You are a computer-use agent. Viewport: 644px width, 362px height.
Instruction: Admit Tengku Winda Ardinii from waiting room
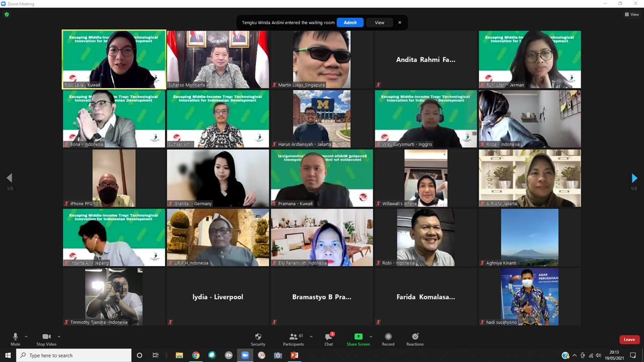[350, 23]
